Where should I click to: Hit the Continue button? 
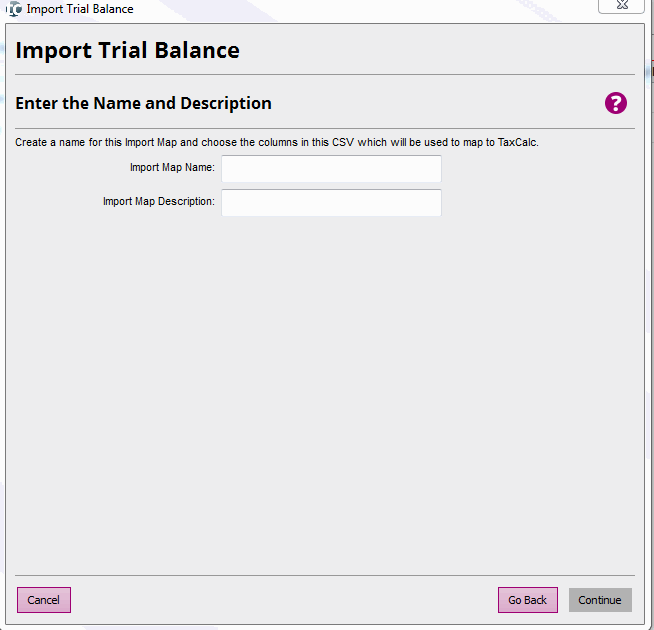click(x=600, y=600)
